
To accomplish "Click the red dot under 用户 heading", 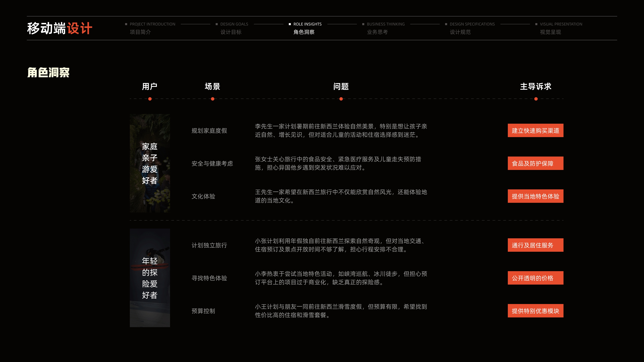I will 150,99.
